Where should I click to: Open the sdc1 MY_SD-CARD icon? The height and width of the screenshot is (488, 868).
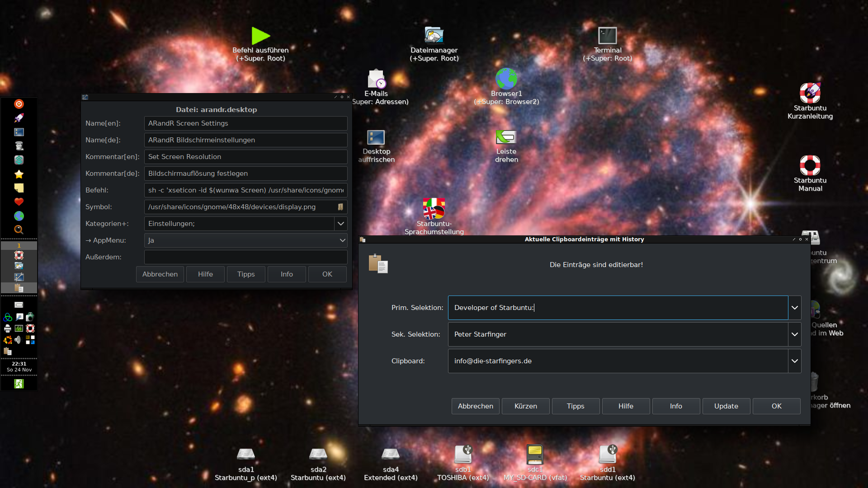pyautogui.click(x=535, y=454)
